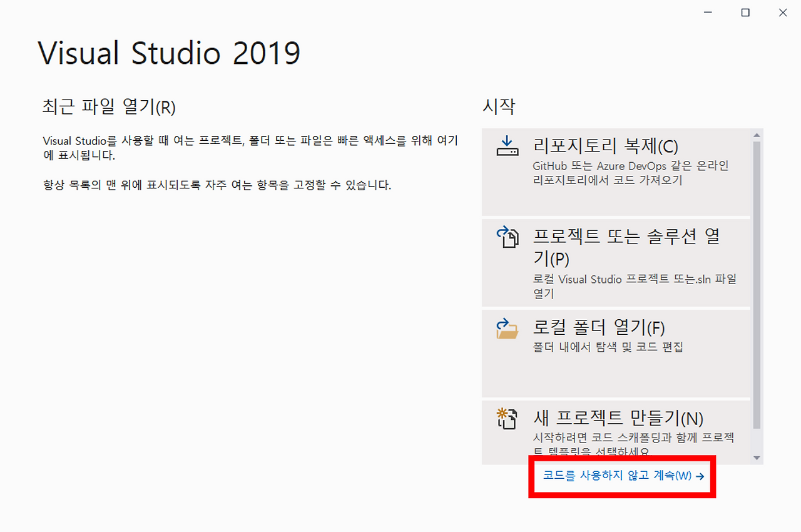Click the open project or solution icon
Viewport: 801px width, 532px height.
[508, 238]
